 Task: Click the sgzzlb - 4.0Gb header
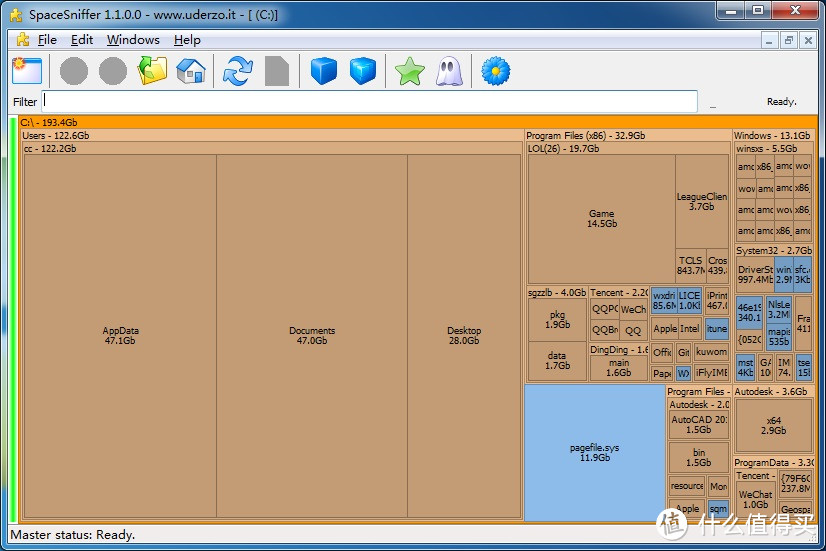click(x=557, y=292)
